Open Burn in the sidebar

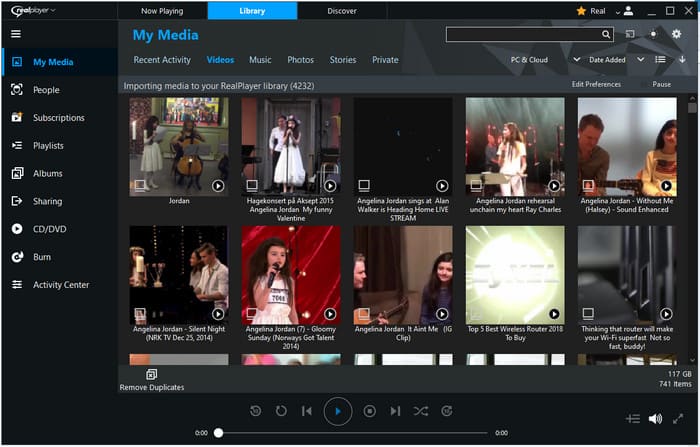coord(42,257)
